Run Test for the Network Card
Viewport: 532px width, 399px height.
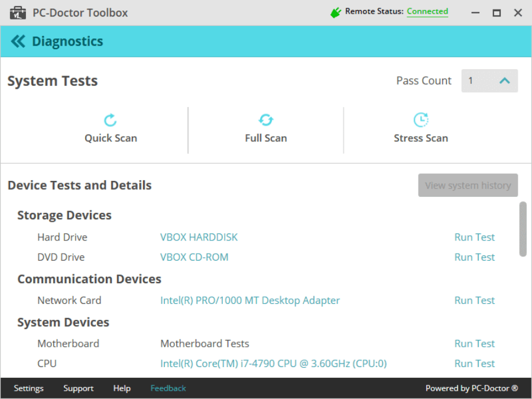[474, 300]
